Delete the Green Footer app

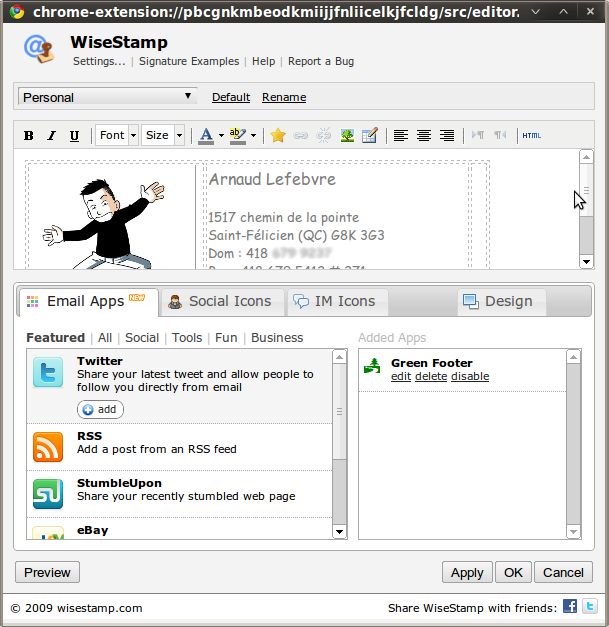pyautogui.click(x=431, y=377)
